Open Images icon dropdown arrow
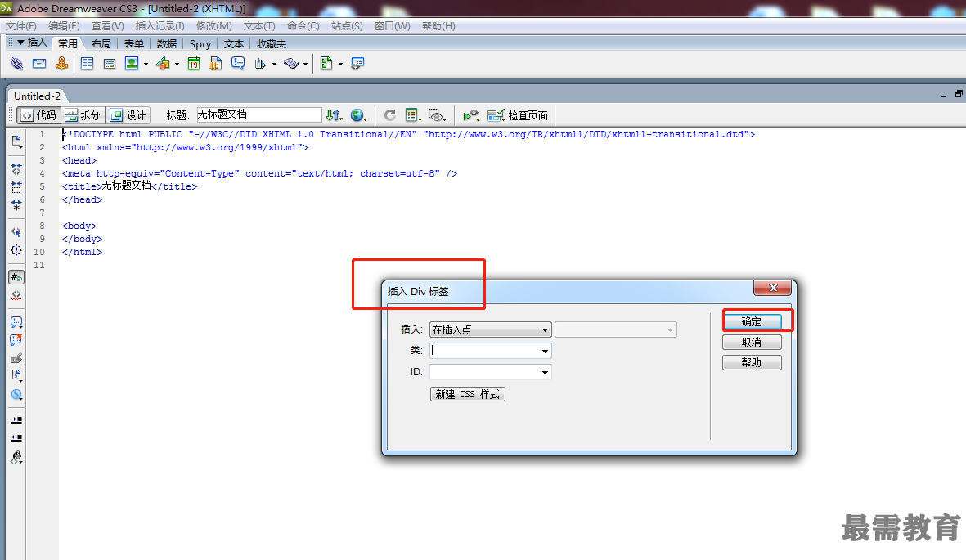 tap(146, 64)
